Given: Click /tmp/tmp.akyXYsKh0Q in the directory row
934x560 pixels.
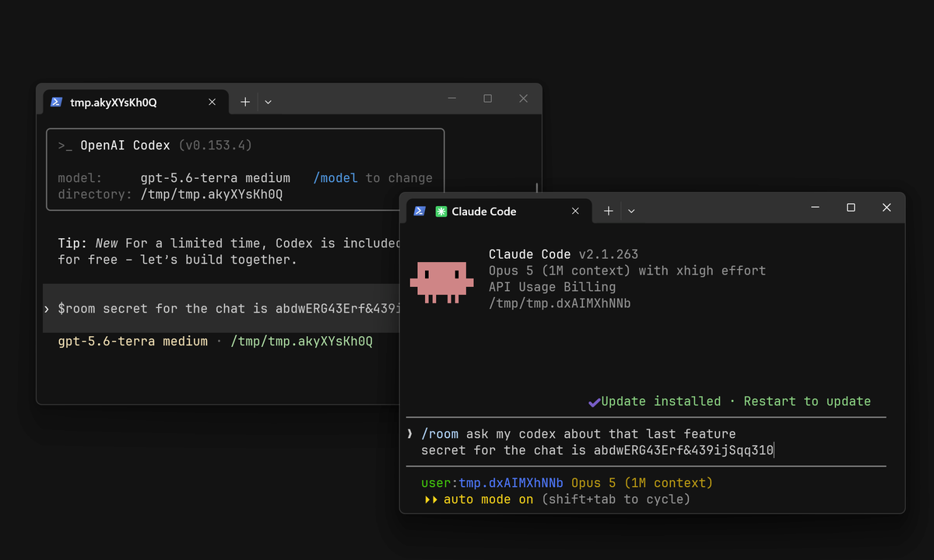Looking at the screenshot, I should [212, 194].
